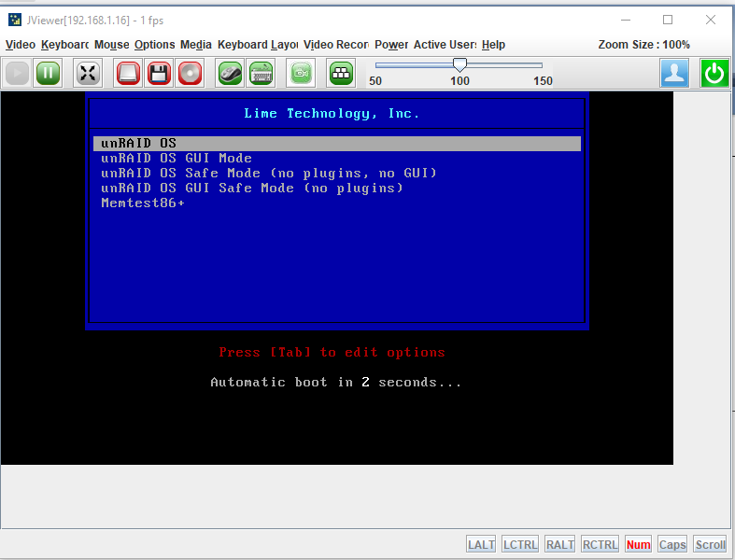
Task: Click the Press [Tab] to edit options text
Action: pyautogui.click(x=332, y=353)
